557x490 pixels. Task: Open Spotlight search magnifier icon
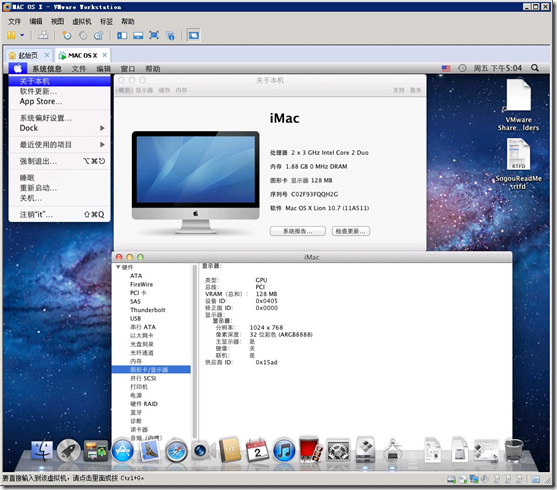[x=534, y=68]
